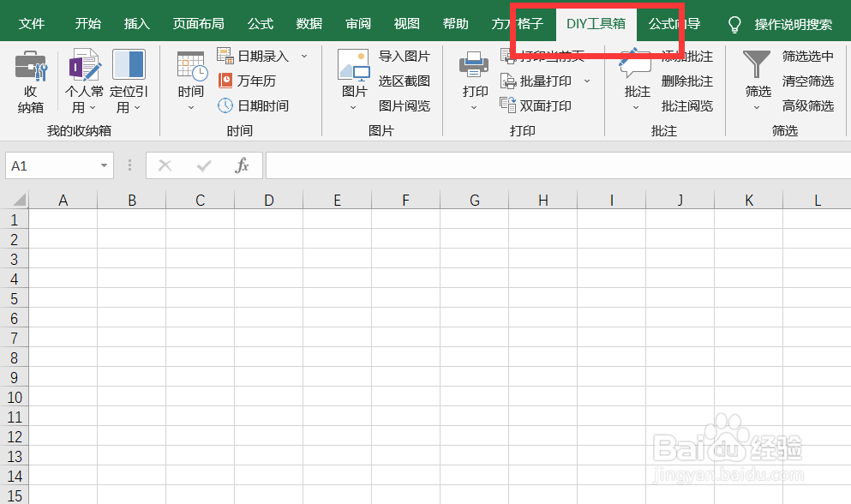This screenshot has height=504, width=851.
Task: Open the 审阅 Review tab
Action: pos(357,24)
